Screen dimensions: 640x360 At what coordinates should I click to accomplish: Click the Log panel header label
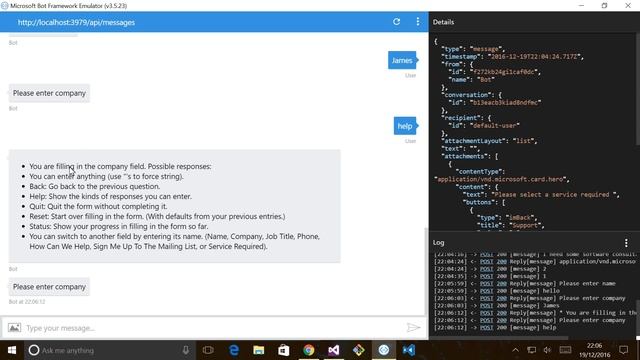(438, 243)
